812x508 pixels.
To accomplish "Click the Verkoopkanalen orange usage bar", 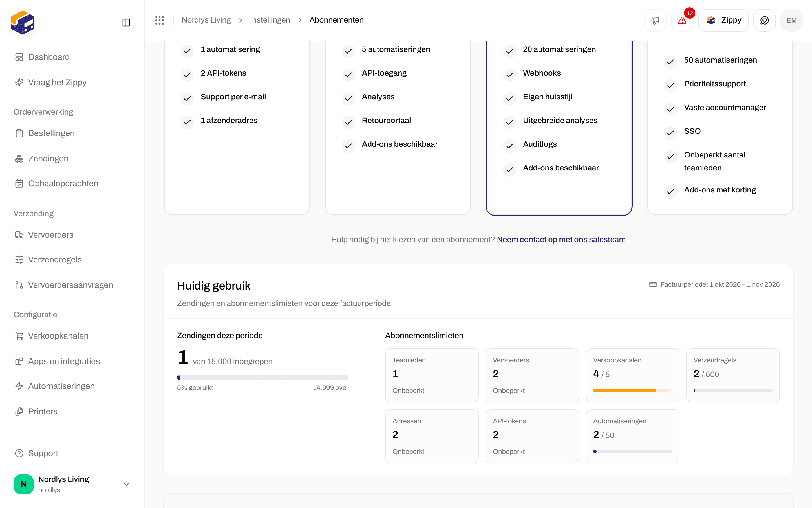I will (x=632, y=391).
